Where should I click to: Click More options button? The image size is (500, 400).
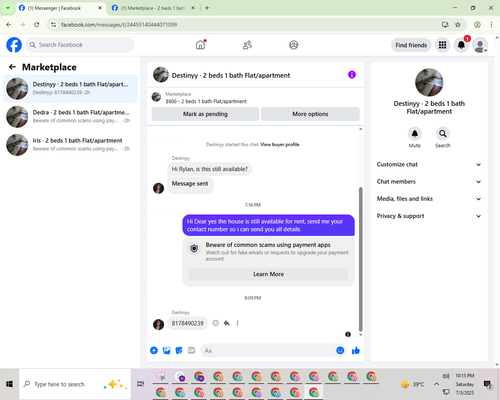tap(310, 114)
